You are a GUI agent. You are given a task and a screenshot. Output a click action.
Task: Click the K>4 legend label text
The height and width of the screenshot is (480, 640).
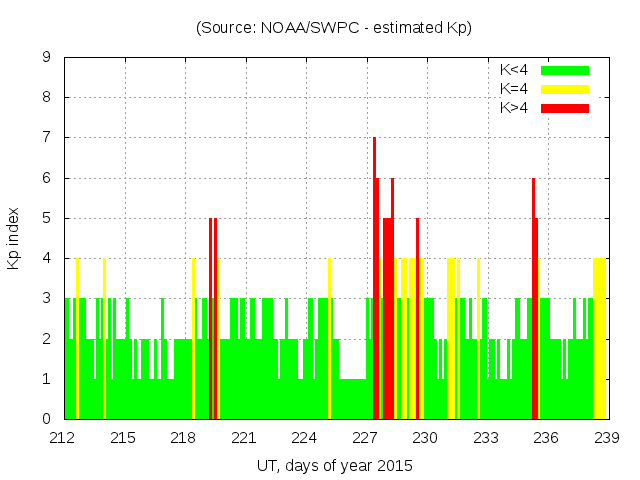pos(515,108)
